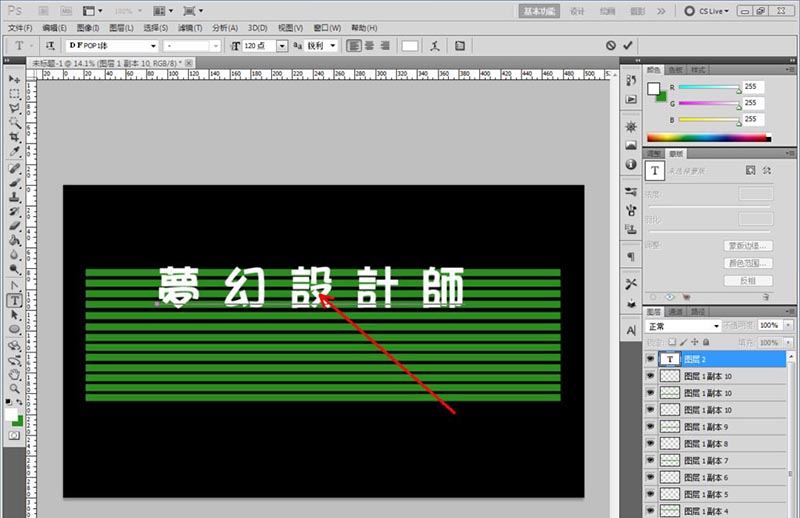The image size is (800, 518).
Task: Select the Eyedropper tool
Action: tap(14, 152)
